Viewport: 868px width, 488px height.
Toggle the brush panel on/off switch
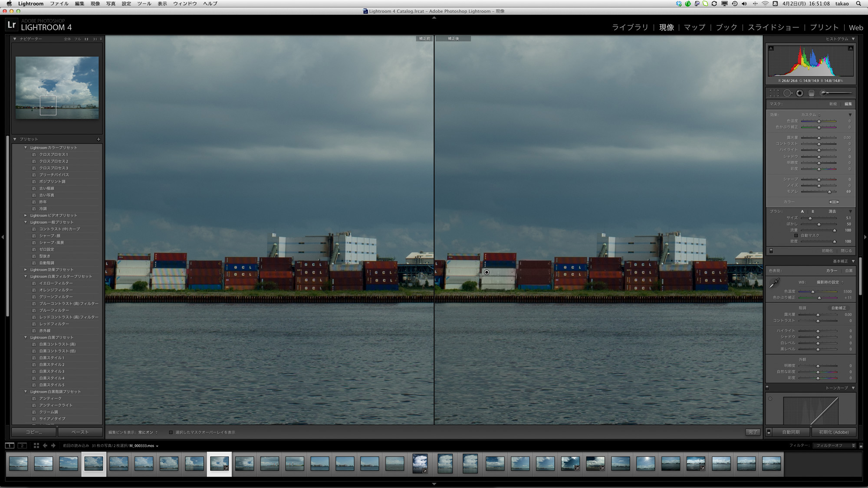pos(771,251)
